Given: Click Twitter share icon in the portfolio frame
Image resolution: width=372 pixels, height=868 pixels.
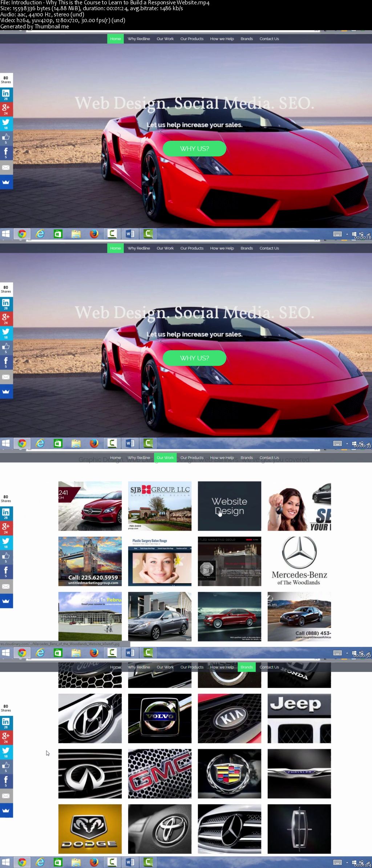Looking at the screenshot, I should 6,543.
